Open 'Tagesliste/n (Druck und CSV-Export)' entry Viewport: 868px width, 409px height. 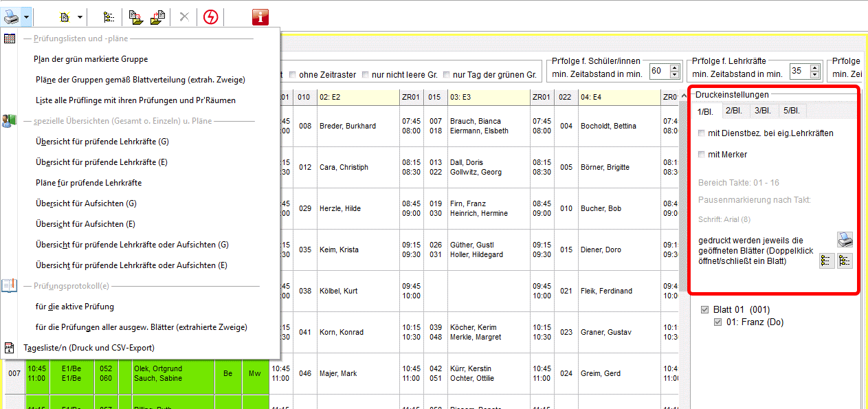[89, 348]
